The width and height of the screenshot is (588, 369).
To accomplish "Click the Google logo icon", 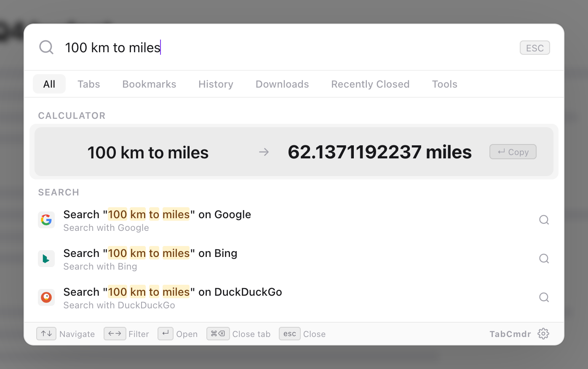I will pyautogui.click(x=46, y=220).
